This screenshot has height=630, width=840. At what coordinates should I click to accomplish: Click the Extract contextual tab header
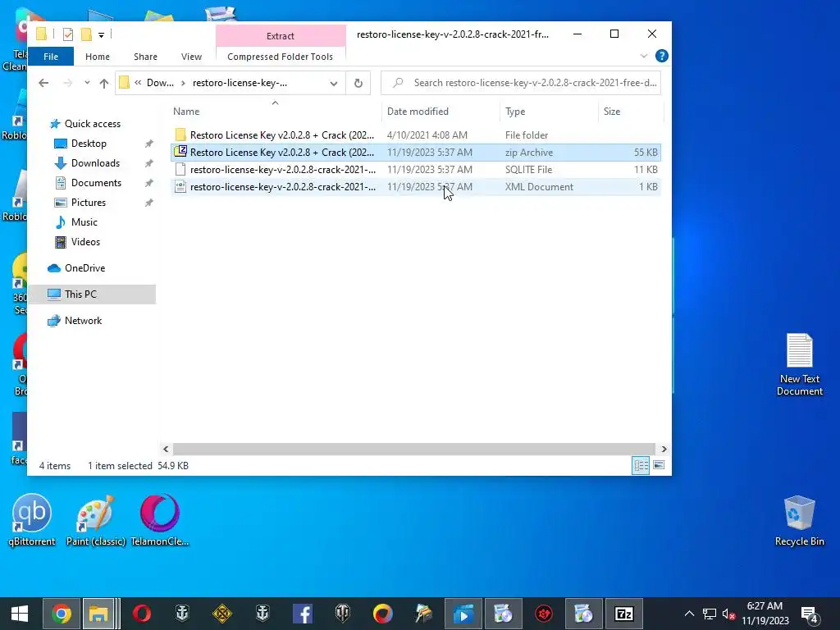pos(281,36)
